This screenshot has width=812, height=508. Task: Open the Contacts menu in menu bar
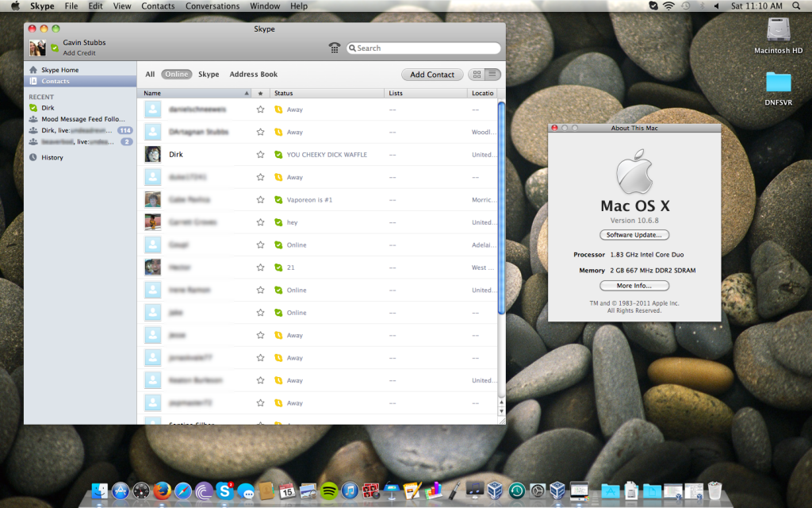[x=158, y=6]
